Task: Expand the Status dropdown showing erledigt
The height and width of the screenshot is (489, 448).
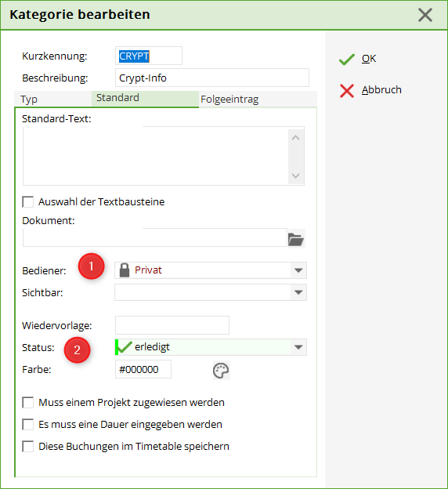Action: point(298,347)
